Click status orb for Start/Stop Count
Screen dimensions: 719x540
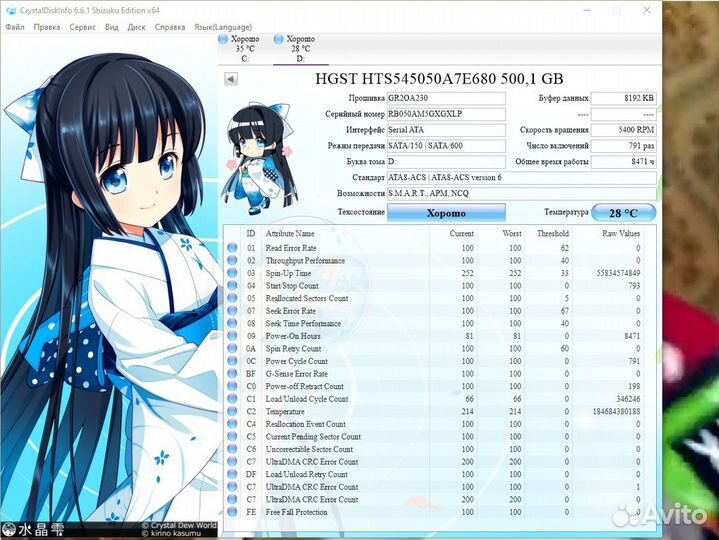click(232, 286)
